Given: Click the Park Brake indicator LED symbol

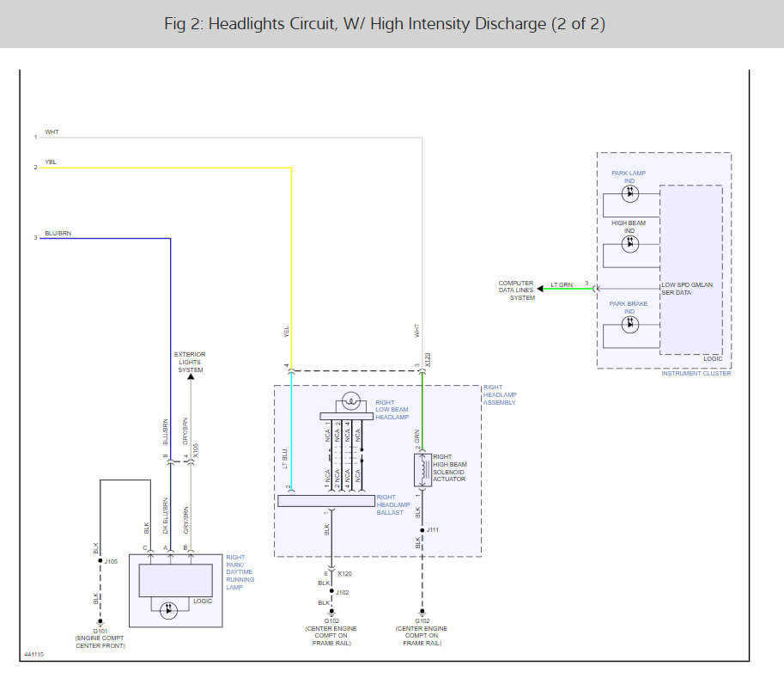Looking at the screenshot, I should [630, 324].
